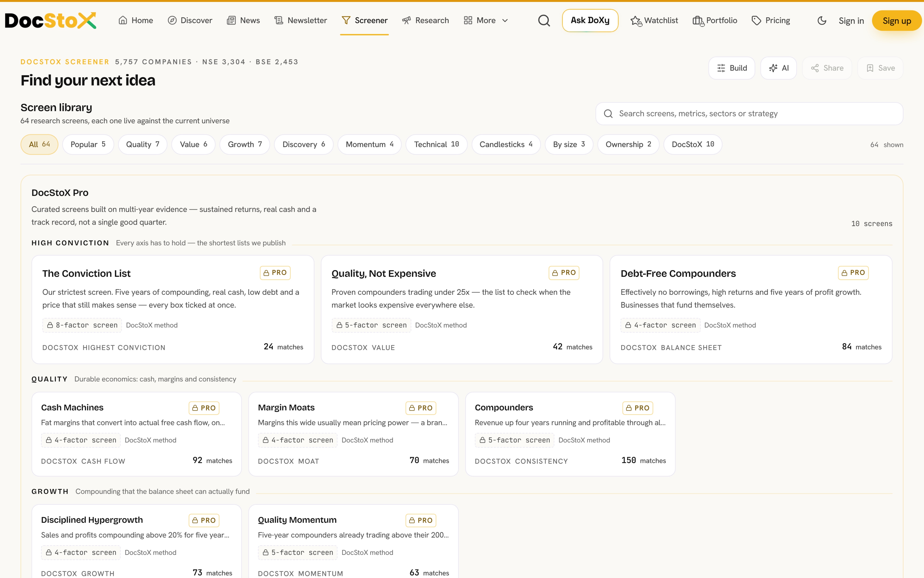The image size is (924, 578).
Task: Click 24 matches on The Conviction List
Action: pos(283,347)
